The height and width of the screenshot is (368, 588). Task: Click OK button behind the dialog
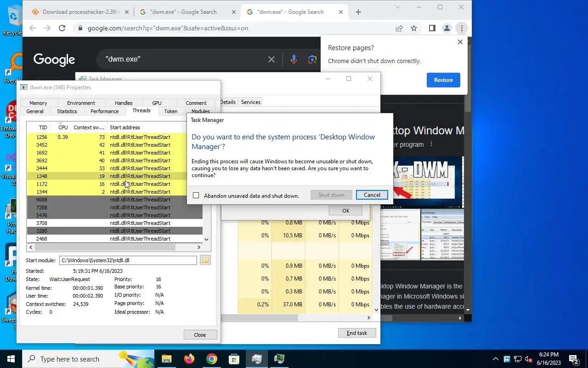click(345, 211)
